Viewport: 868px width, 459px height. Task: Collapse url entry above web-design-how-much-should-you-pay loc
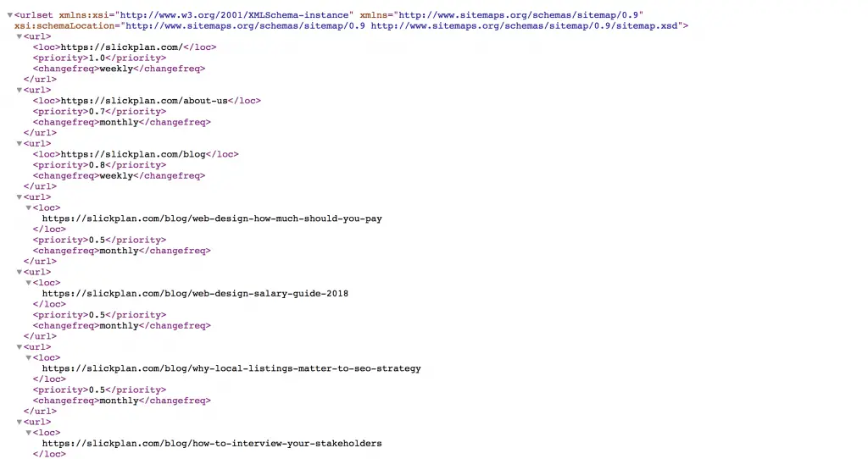point(19,196)
